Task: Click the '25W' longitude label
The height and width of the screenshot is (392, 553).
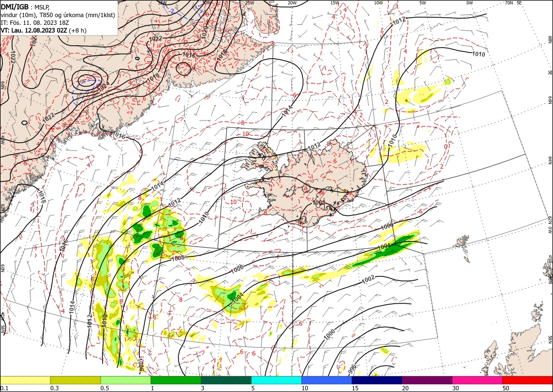Action: (249, 3)
